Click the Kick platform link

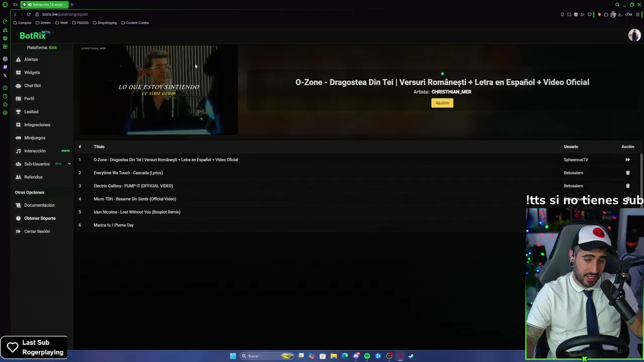[53, 47]
